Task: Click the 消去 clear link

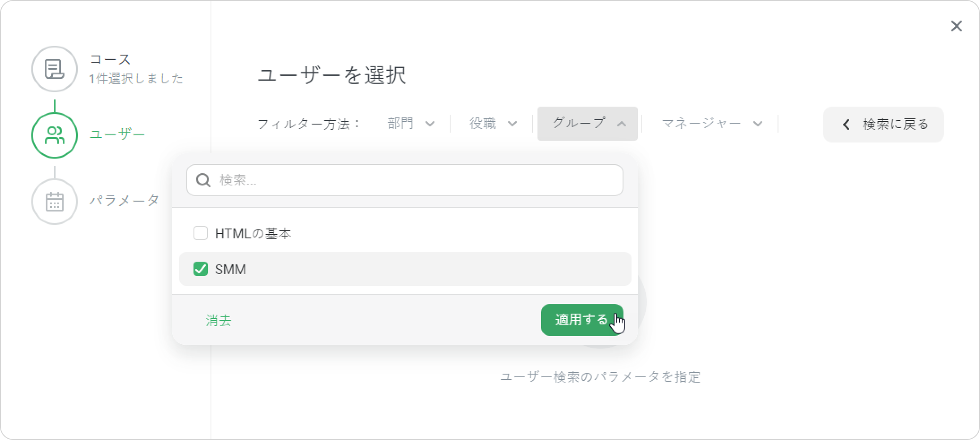Action: point(219,320)
